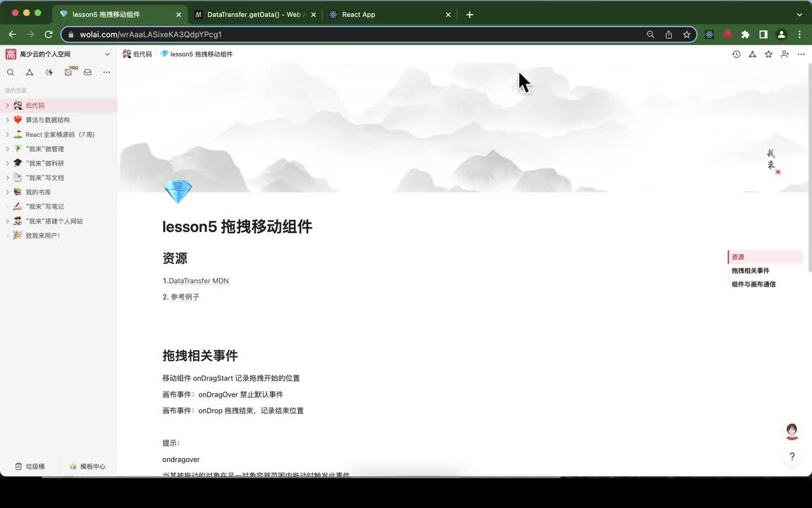Open DataTransfer MDN link

[198, 281]
